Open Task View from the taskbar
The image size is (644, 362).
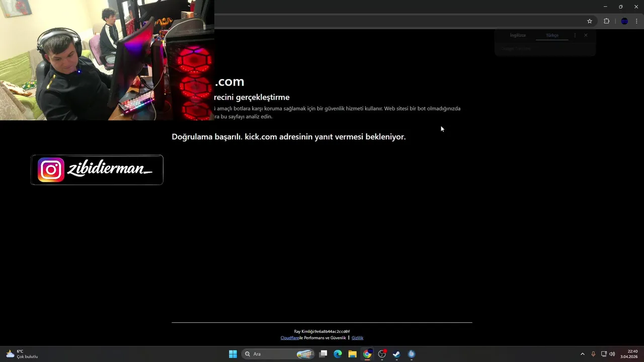tap(324, 354)
